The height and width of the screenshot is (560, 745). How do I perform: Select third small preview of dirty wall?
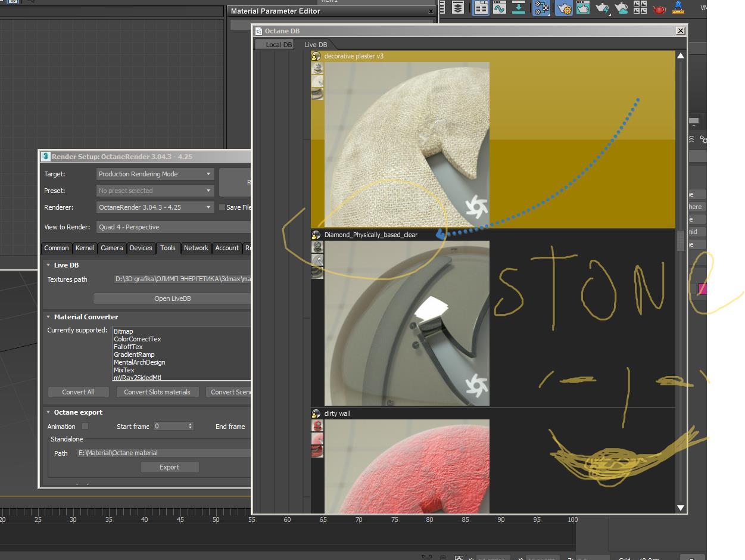click(x=318, y=451)
